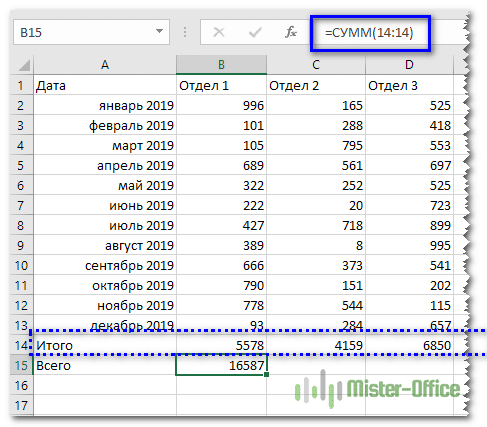Click the cancel (X) formula icon

pyautogui.click(x=219, y=32)
